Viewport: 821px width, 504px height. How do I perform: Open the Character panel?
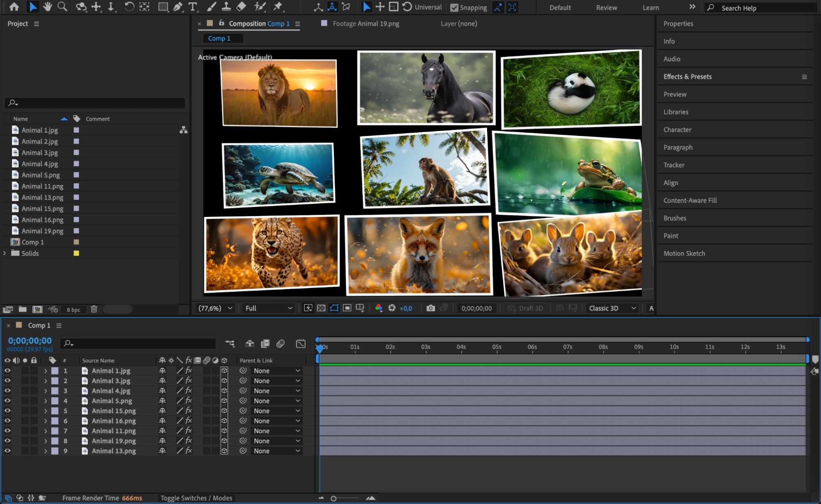pyautogui.click(x=677, y=130)
